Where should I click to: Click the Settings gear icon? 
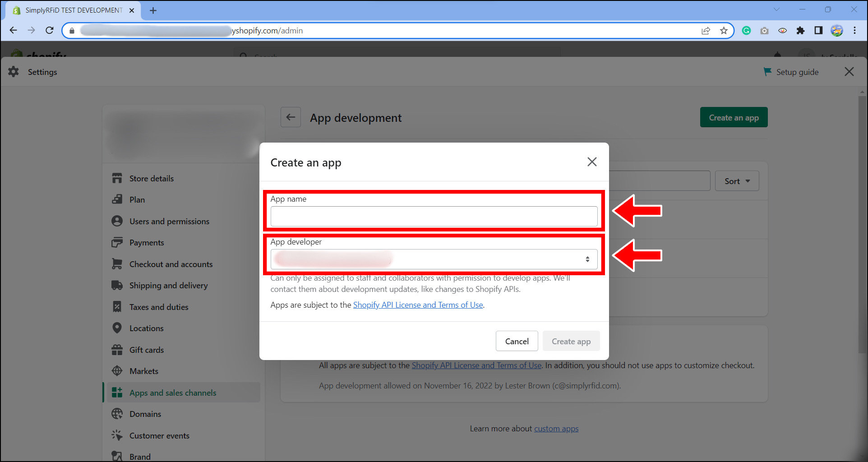[x=14, y=72]
